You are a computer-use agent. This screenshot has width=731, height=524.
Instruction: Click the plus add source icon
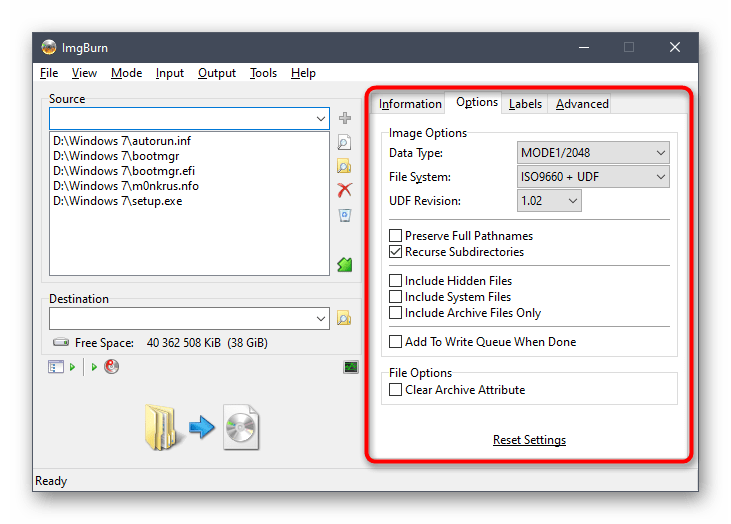(x=345, y=118)
